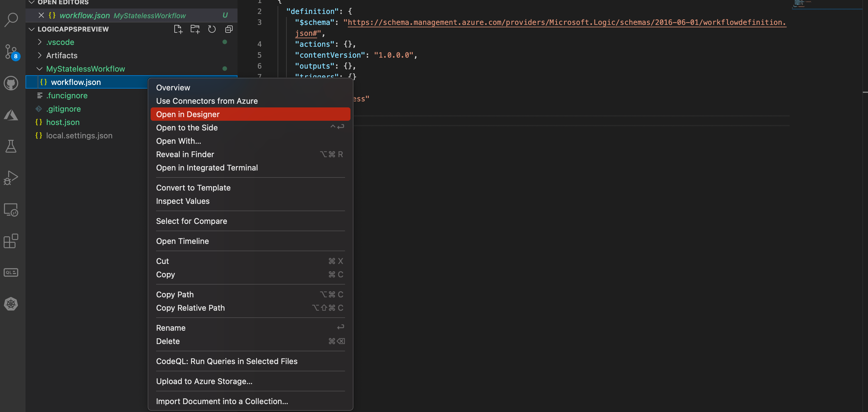The width and height of the screenshot is (868, 412).
Task: Create a new folder in LogicAppsPreview
Action: pos(195,29)
